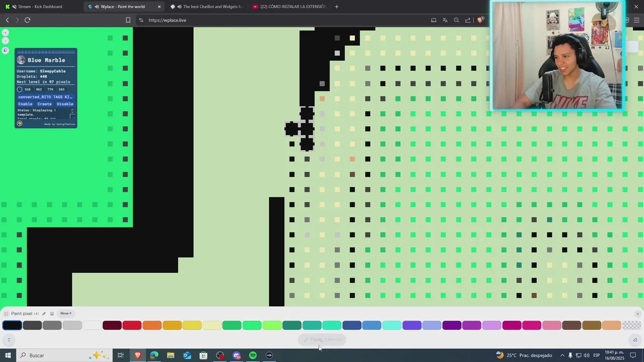644x362 pixels.
Task: Select the black color swatch
Action: coord(12,326)
